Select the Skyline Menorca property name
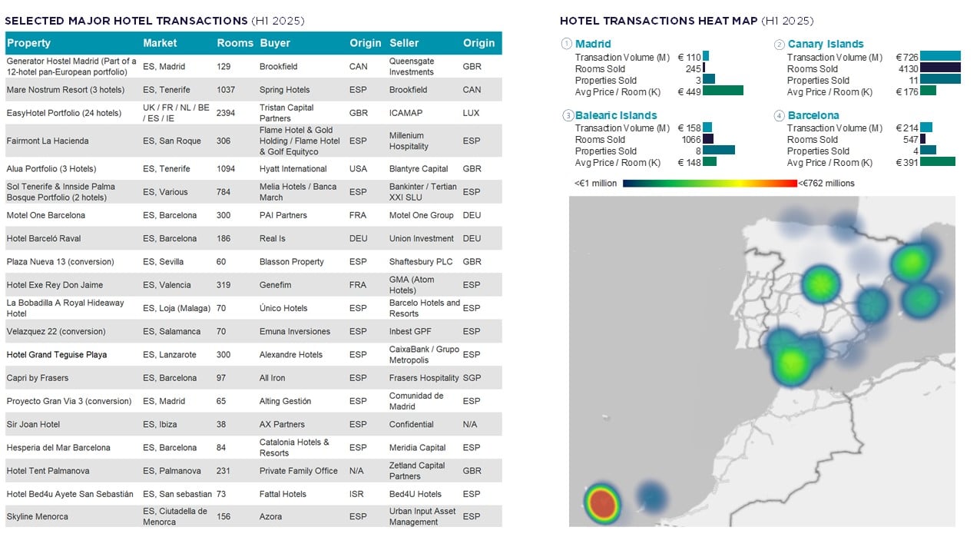Viewport: 980px width, 547px height. [x=37, y=516]
